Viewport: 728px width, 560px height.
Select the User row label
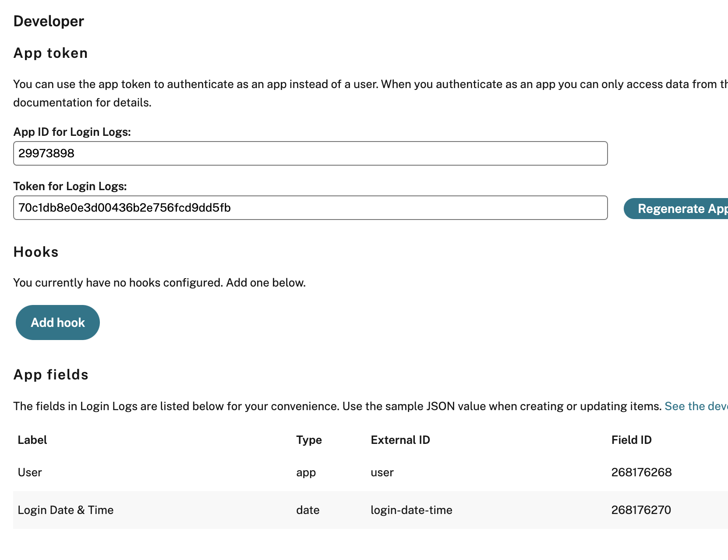pos(30,472)
